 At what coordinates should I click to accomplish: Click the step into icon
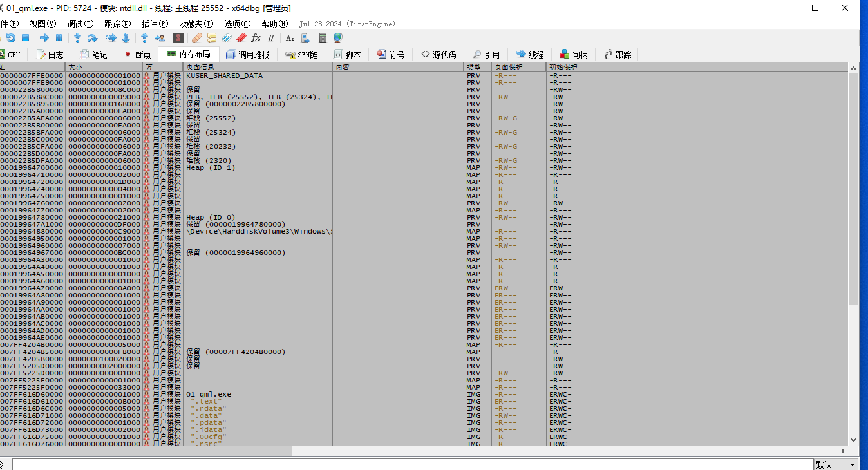pyautogui.click(x=77, y=38)
